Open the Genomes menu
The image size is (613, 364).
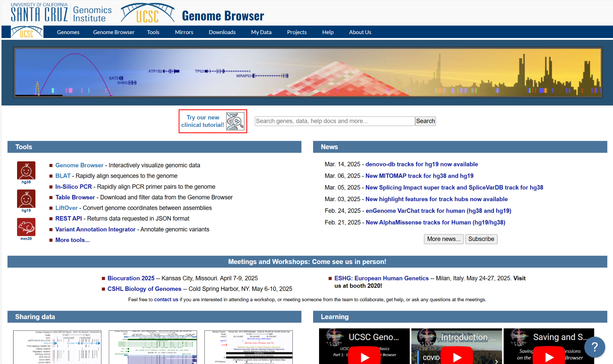click(x=68, y=32)
